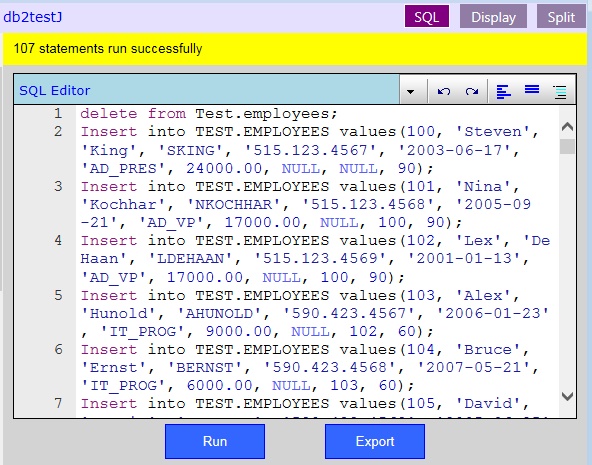Click the 'LDEHAAN' string in line 4
The width and height of the screenshot is (592, 465).
pyautogui.click(x=190, y=259)
